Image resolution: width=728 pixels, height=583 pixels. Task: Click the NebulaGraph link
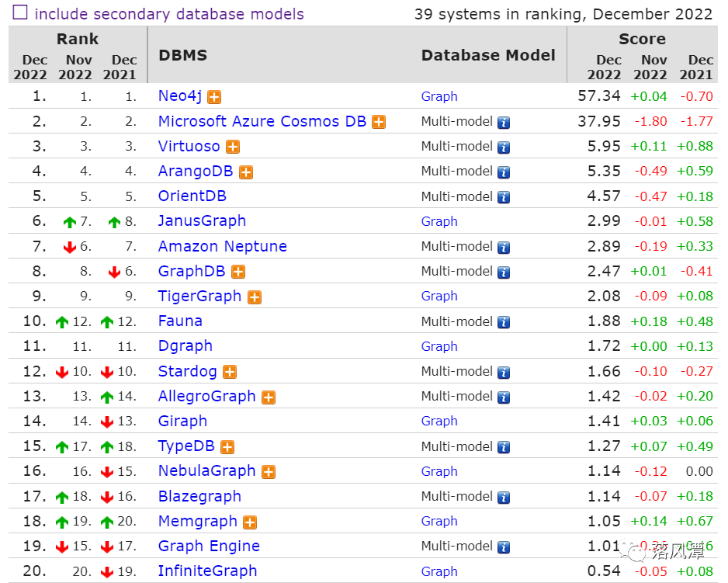point(207,471)
